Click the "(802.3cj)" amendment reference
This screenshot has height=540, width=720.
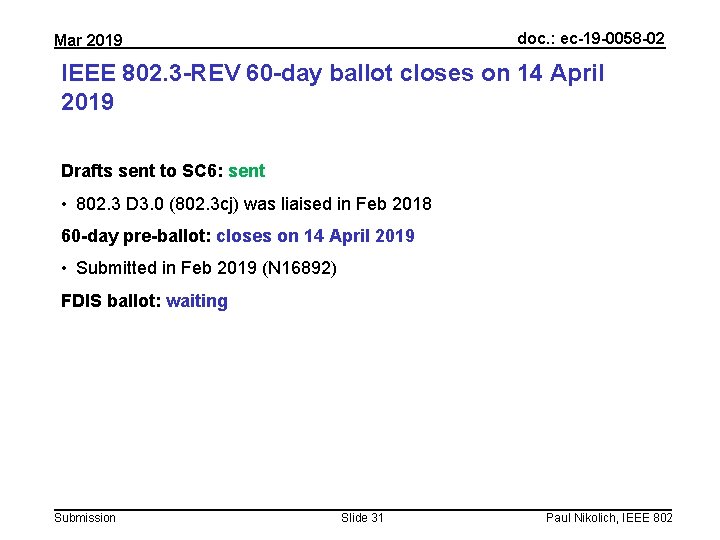pos(202,204)
